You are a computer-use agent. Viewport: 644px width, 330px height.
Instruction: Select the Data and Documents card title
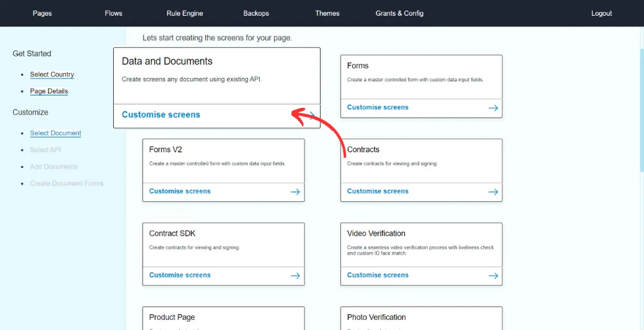point(167,62)
